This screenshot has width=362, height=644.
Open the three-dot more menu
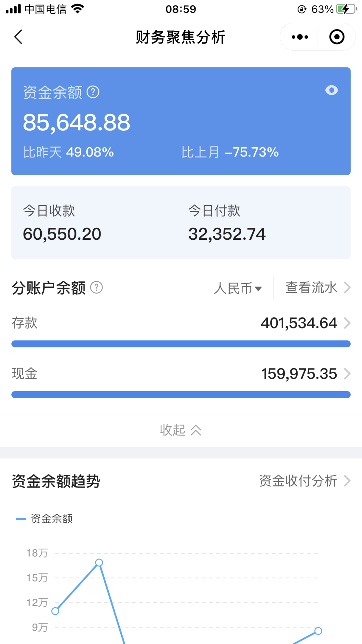pyautogui.click(x=300, y=37)
